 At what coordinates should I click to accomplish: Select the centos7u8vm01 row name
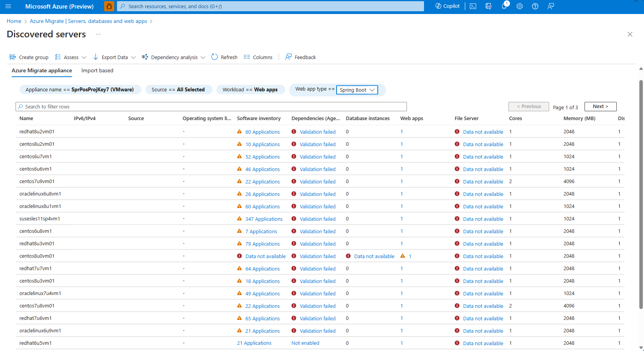37,306
